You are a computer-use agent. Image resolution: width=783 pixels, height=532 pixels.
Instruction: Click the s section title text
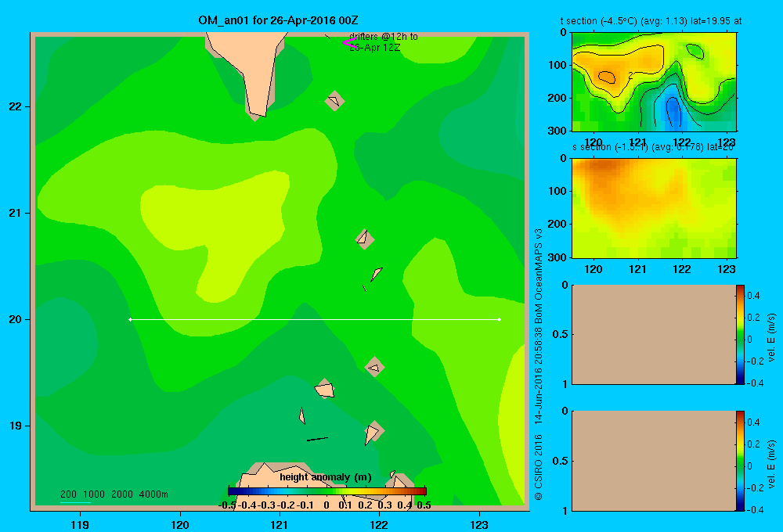[x=653, y=147]
